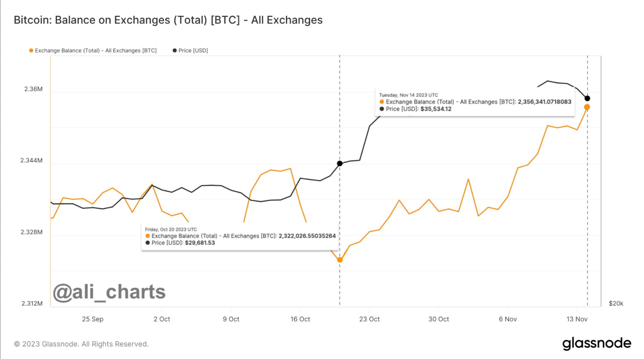Screen dimensions: 644x359
Task: Click the orange data point on Nov 14
Action: pyautogui.click(x=587, y=107)
